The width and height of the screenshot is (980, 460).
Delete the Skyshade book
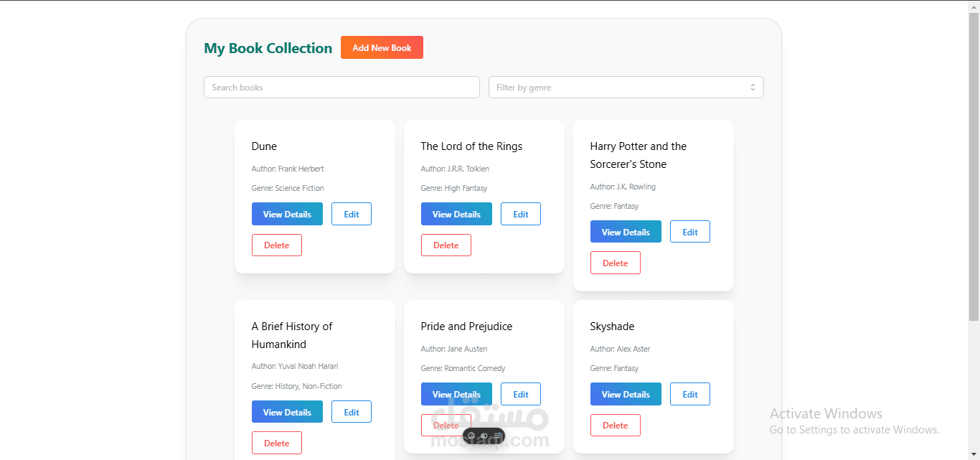pos(616,425)
